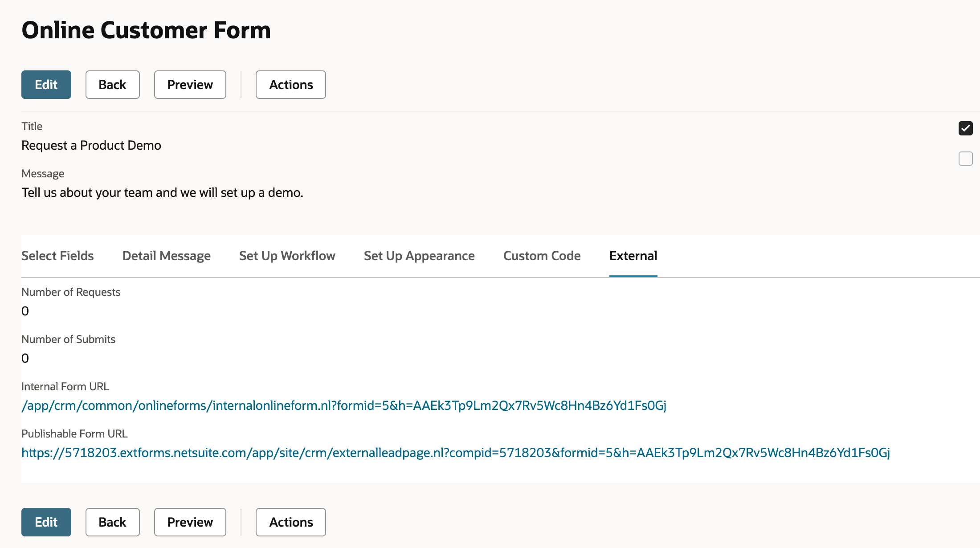Click the Online Customer Form heading
This screenshot has width=980, height=548.
pyautogui.click(x=146, y=30)
